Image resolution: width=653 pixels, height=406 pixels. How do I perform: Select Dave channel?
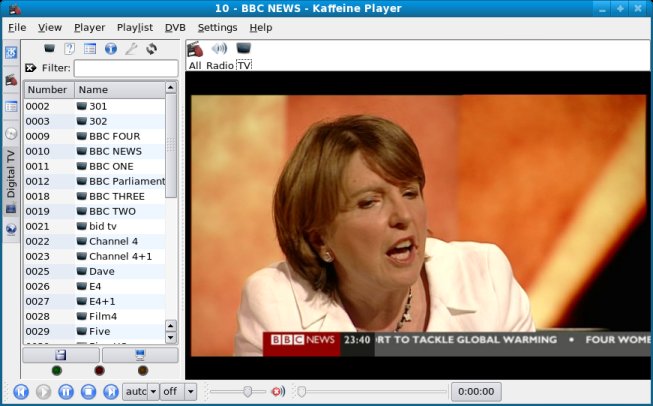[95, 271]
